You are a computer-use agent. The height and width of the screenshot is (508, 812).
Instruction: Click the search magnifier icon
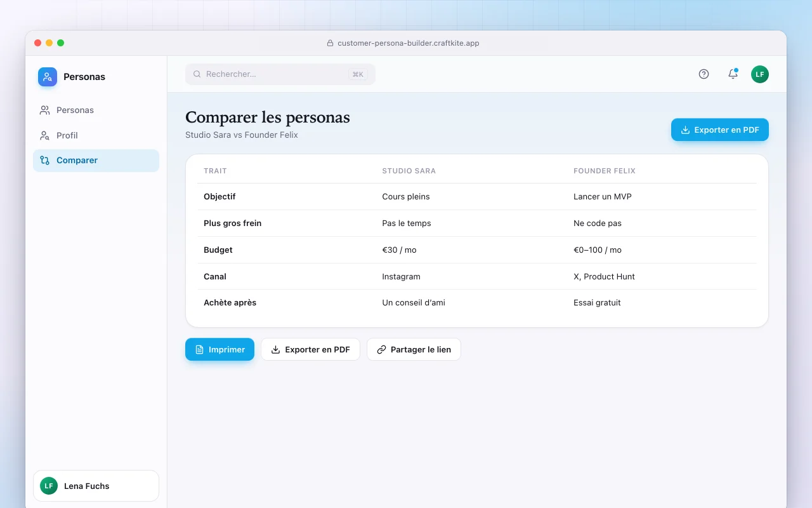click(197, 74)
